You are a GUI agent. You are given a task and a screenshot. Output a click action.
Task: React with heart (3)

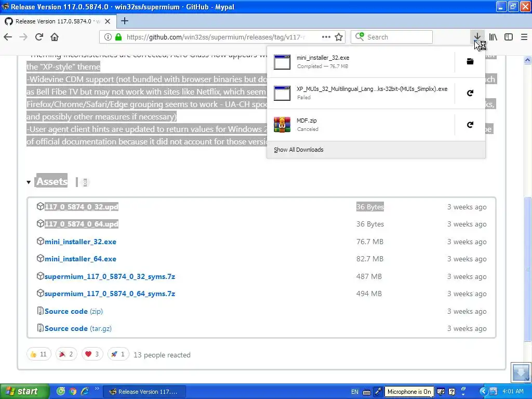coord(92,354)
